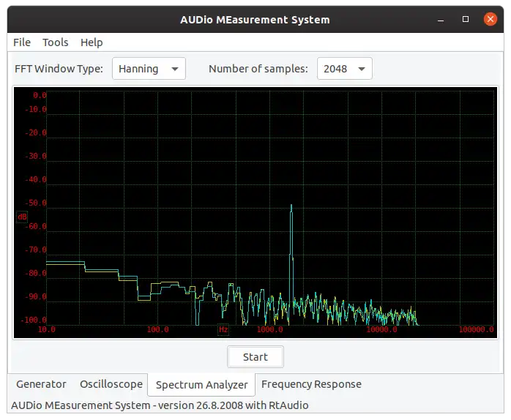
Task: Maximize the AUDio MEasurement System window
Action: [466, 19]
